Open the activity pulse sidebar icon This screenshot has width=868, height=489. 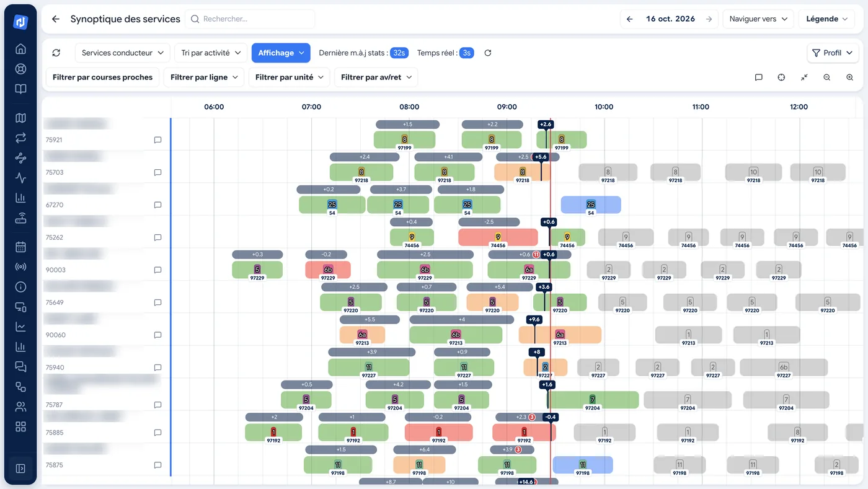[x=20, y=178]
